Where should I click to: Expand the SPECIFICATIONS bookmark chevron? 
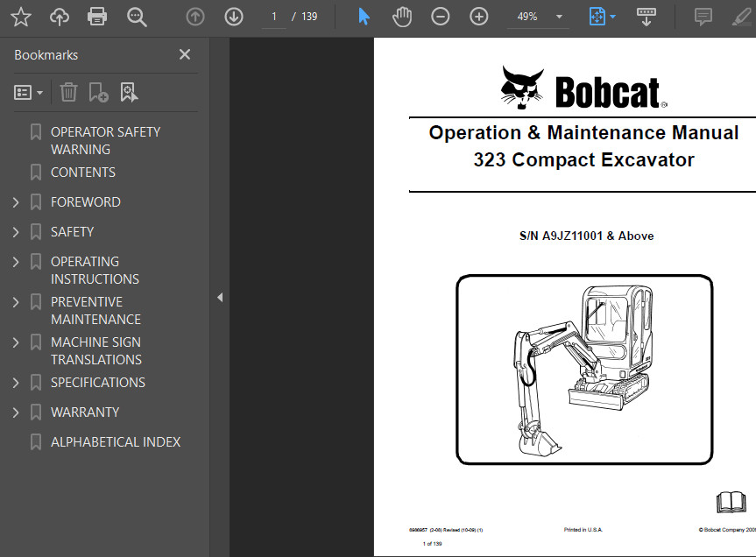tap(16, 383)
